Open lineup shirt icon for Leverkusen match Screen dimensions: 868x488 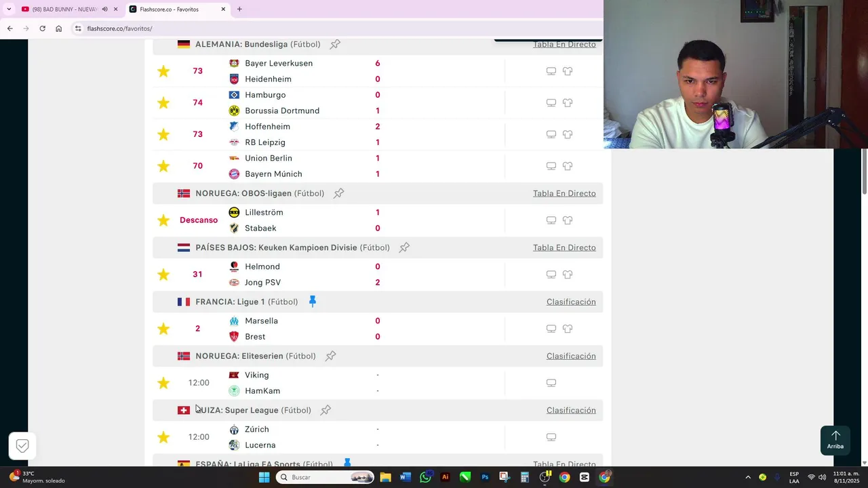tap(568, 71)
